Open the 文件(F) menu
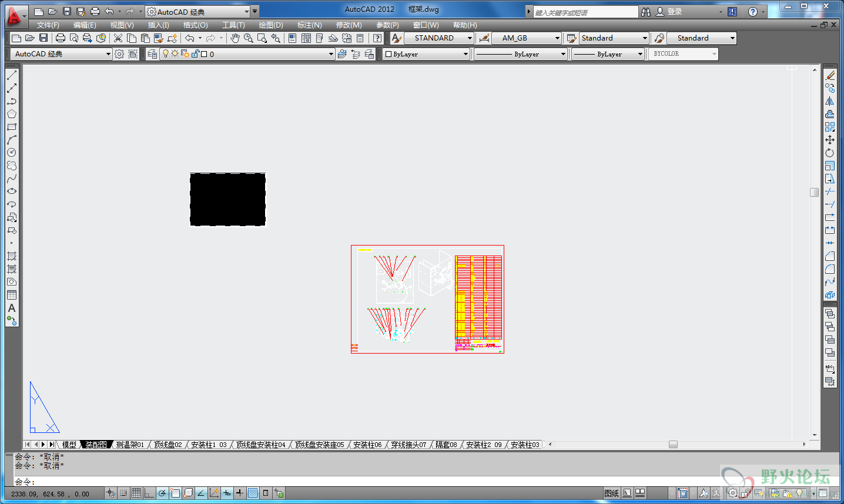844x504 pixels. click(x=48, y=25)
